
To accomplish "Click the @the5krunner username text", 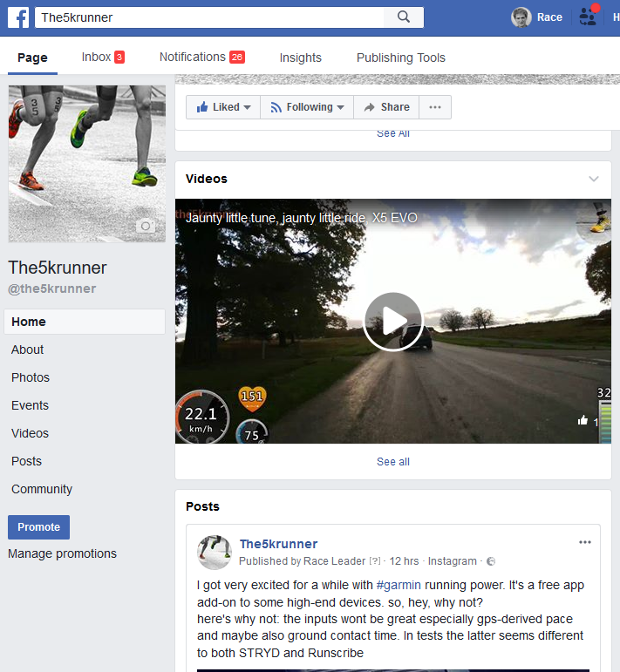I will click(x=51, y=288).
